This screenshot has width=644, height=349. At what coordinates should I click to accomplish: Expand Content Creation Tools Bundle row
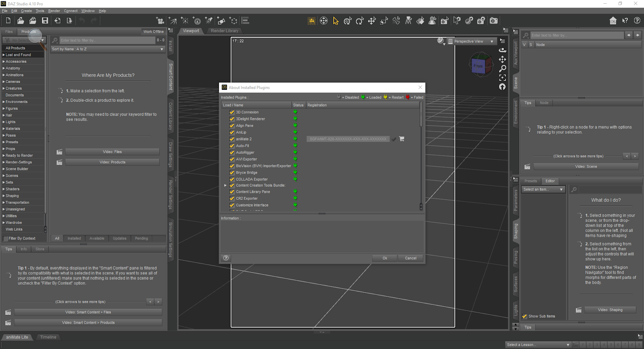pos(225,186)
